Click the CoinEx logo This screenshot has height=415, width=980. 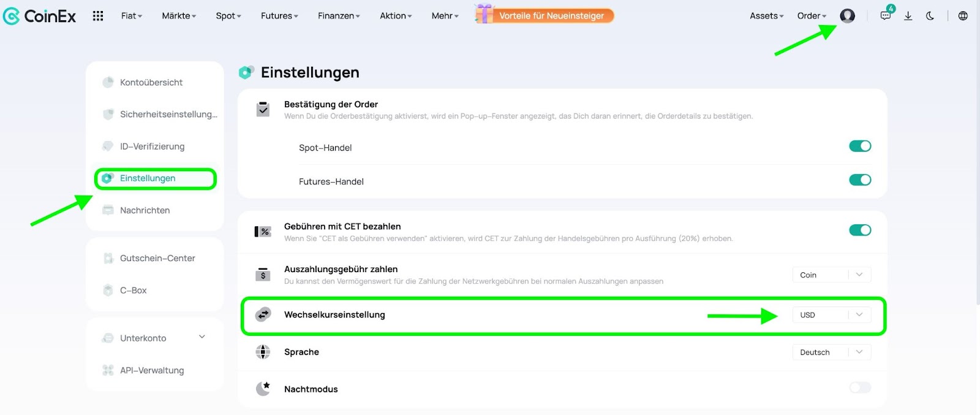[x=40, y=16]
